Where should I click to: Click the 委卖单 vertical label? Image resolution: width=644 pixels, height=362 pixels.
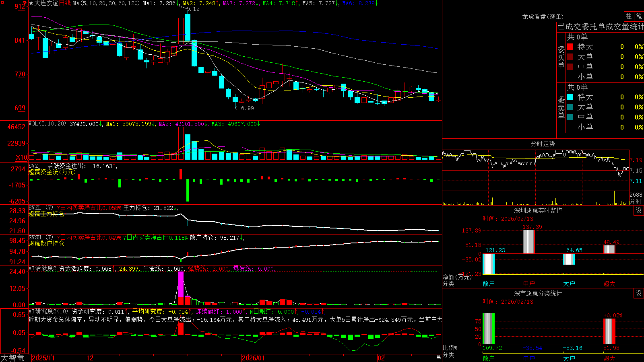(561, 107)
